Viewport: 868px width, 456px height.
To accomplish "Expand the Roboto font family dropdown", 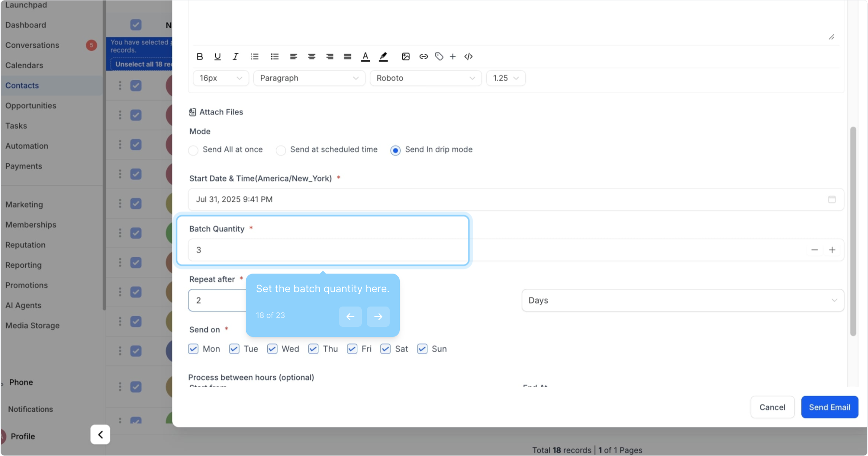I will [426, 78].
